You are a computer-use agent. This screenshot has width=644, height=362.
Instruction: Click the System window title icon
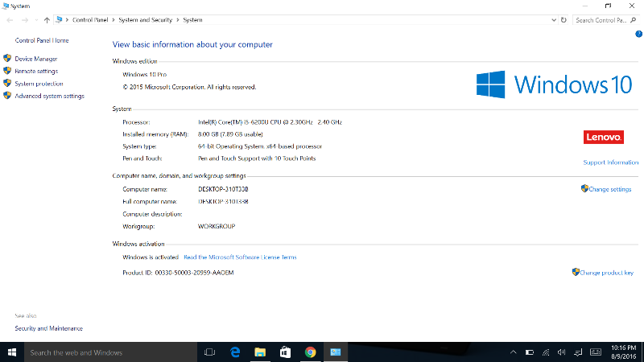[6, 6]
